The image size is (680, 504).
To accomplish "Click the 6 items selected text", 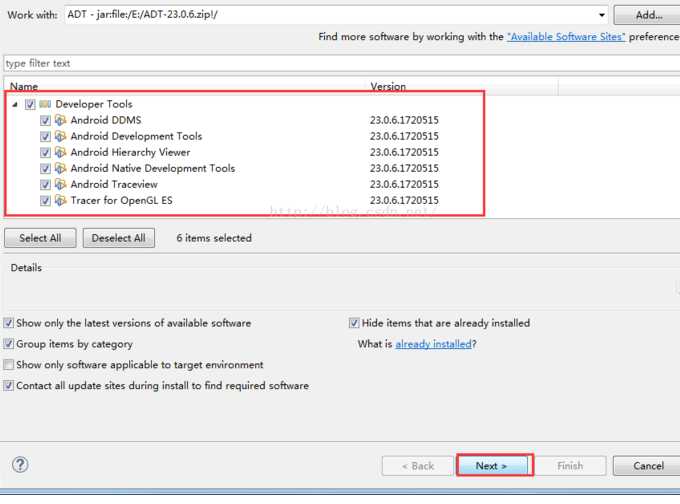I will [x=214, y=238].
